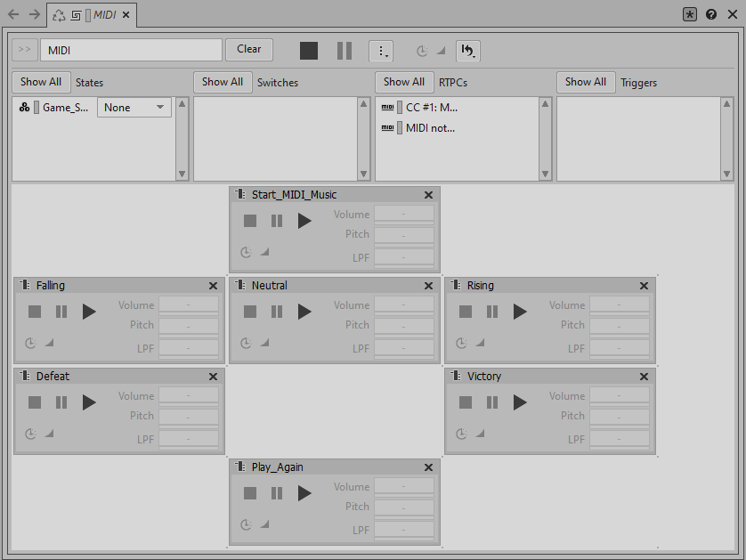The height and width of the screenshot is (560, 746).
Task: Select the MIDI tab
Action: (x=104, y=15)
